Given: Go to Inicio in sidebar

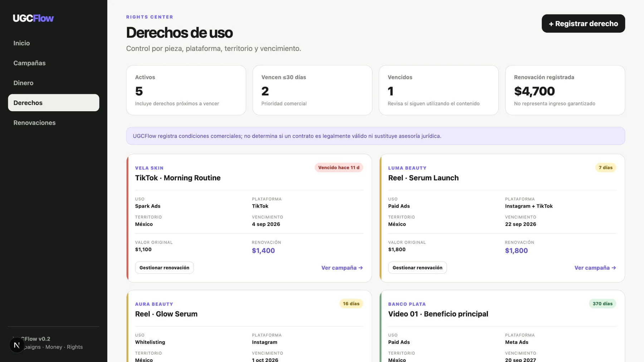Looking at the screenshot, I should 54,43.
